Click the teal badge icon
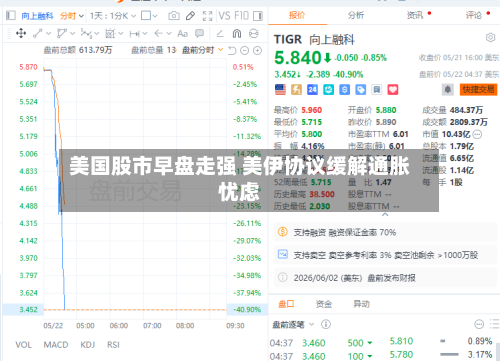 [328, 89]
